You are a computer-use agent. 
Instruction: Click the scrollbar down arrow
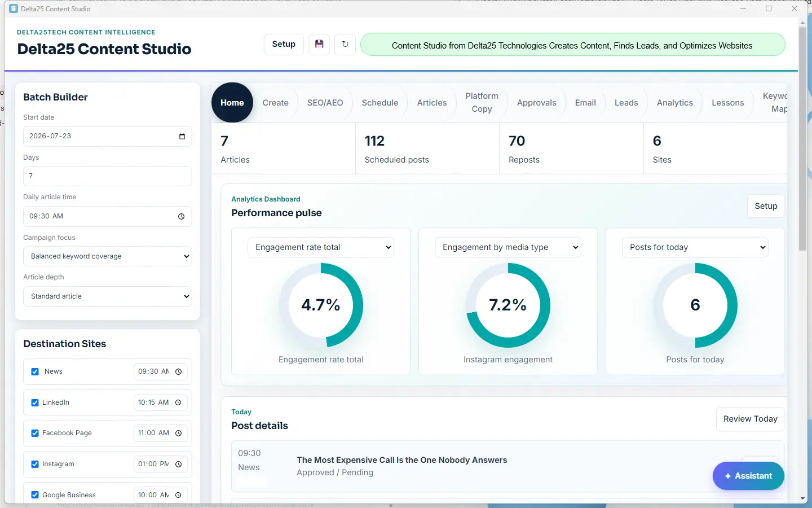[x=802, y=499]
